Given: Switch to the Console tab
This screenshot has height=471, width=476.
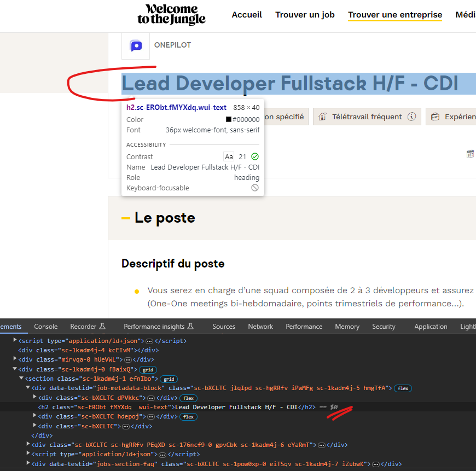Looking at the screenshot, I should pos(46,327).
